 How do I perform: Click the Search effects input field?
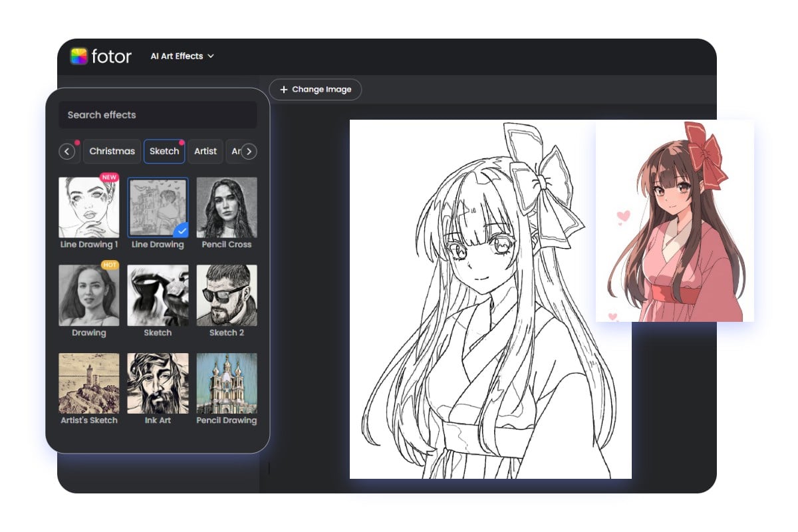coord(158,115)
